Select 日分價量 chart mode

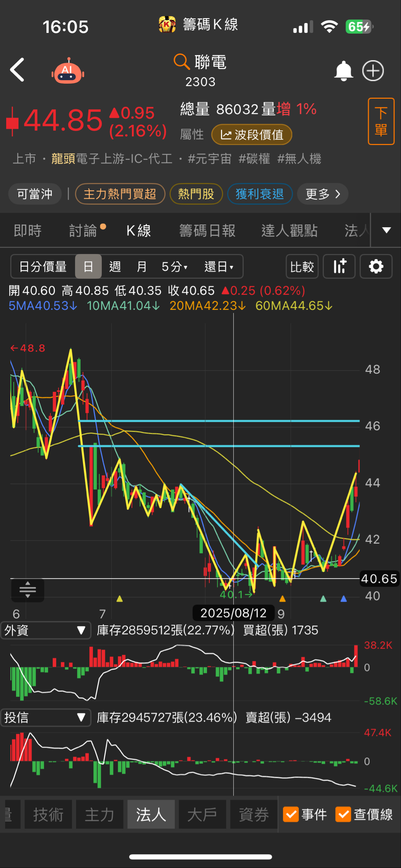[x=43, y=267]
